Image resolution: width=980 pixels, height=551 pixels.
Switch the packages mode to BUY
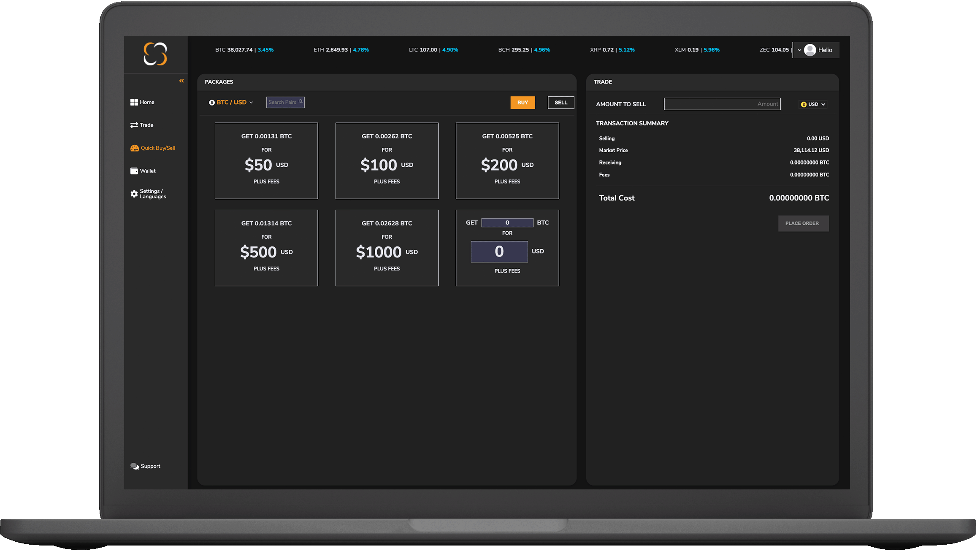522,103
